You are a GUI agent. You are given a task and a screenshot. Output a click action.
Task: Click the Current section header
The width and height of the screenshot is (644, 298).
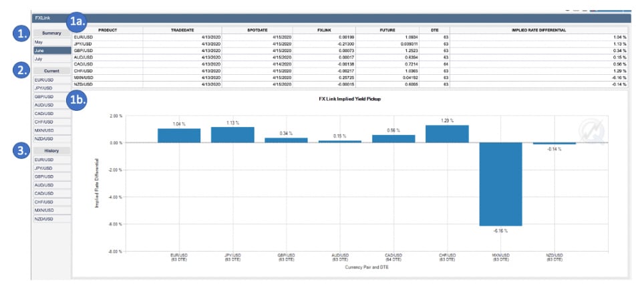pyautogui.click(x=51, y=71)
